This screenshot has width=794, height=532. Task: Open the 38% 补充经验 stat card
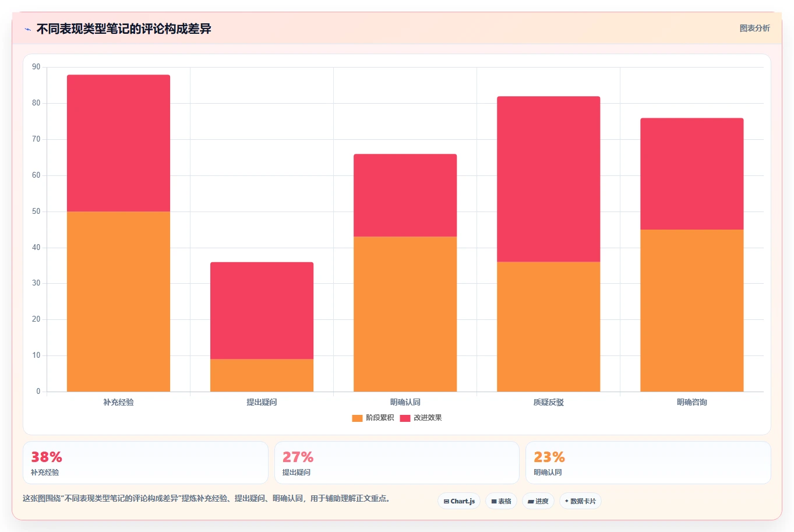click(146, 463)
